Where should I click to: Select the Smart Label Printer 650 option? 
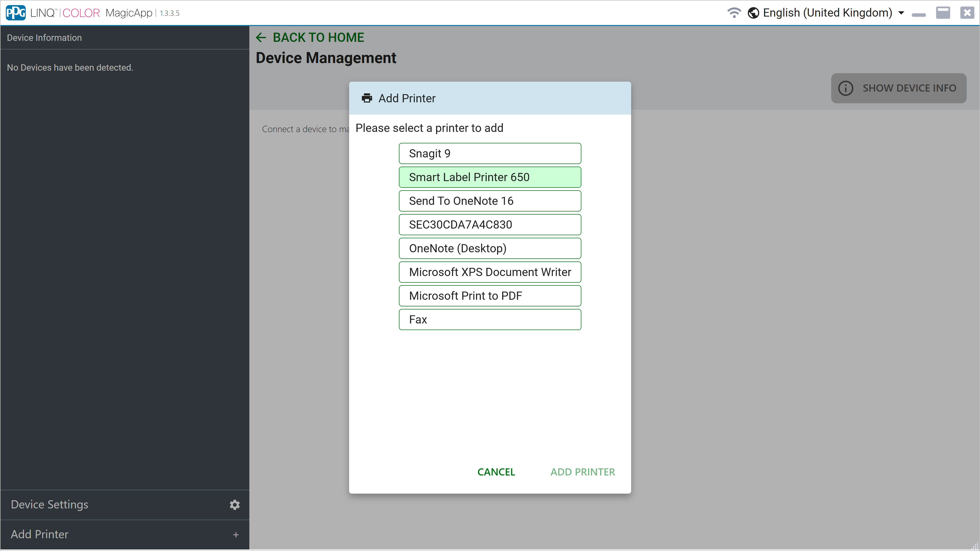click(490, 177)
